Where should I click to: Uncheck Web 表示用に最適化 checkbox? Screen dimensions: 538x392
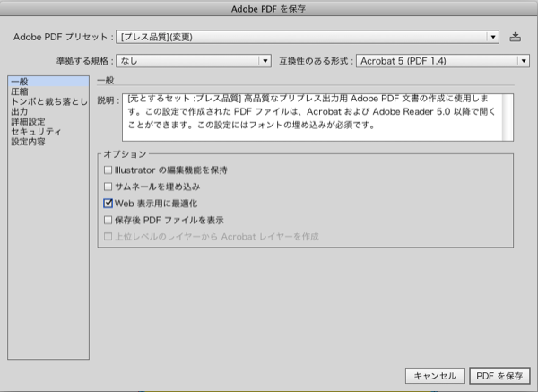(x=108, y=204)
